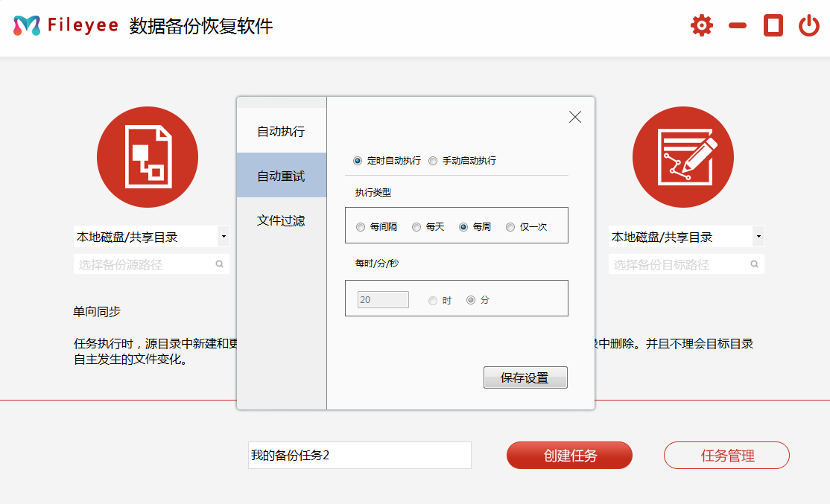
Task: Switch to the 文件过滤 tab
Action: coord(281,220)
